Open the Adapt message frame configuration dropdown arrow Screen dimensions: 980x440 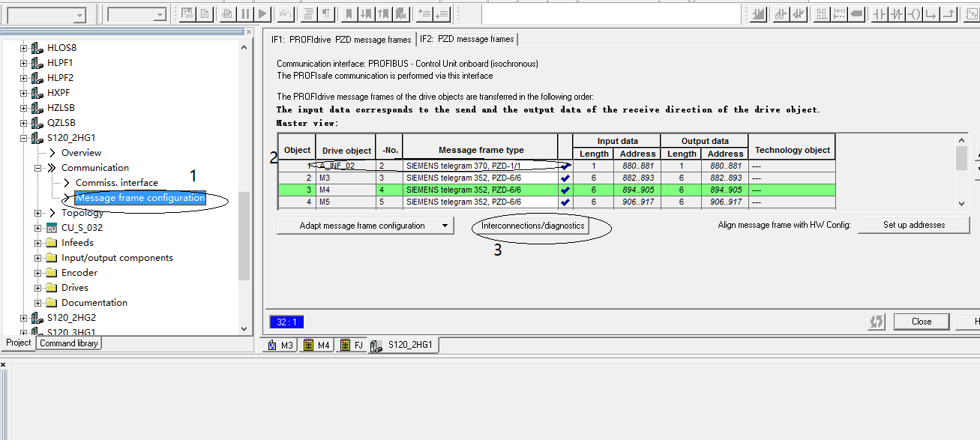pyautogui.click(x=445, y=226)
